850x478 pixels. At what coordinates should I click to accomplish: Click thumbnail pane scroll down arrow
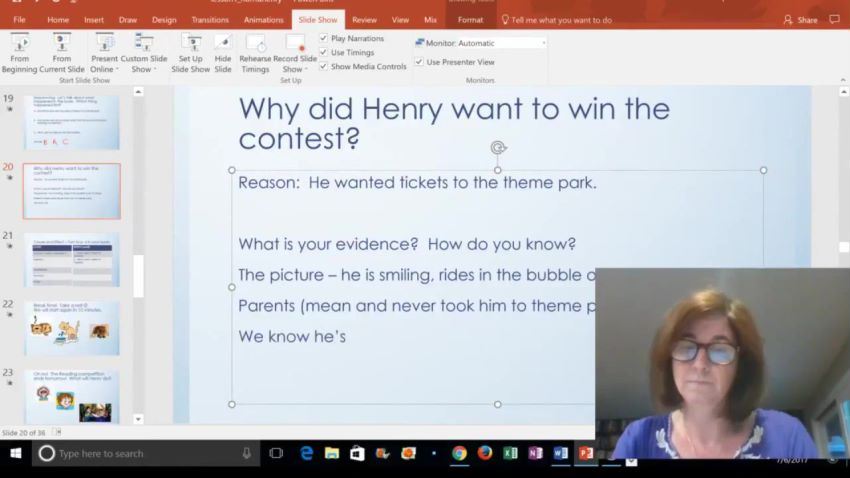tap(138, 419)
